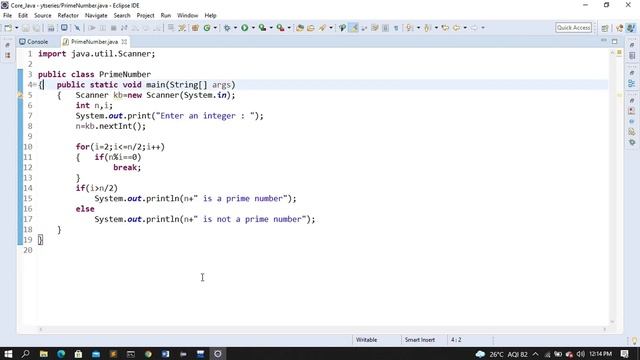Open the Window menu
Viewport: 640px width, 360px height.
(x=187, y=16)
